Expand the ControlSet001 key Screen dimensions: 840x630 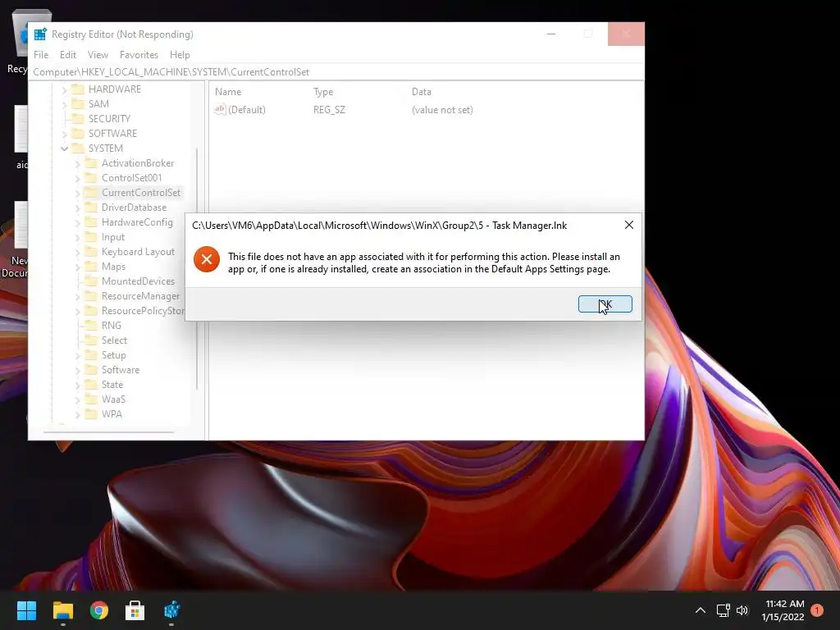tap(78, 178)
